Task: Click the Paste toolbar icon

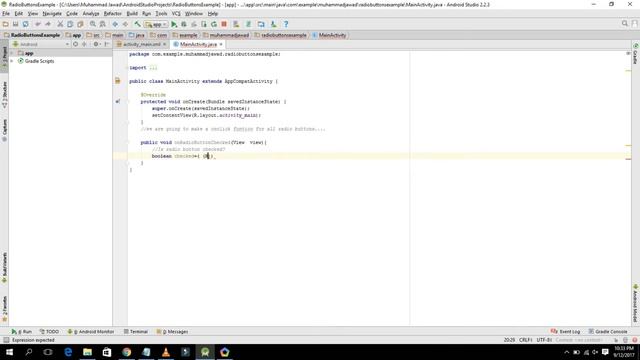Action: pos(80,24)
